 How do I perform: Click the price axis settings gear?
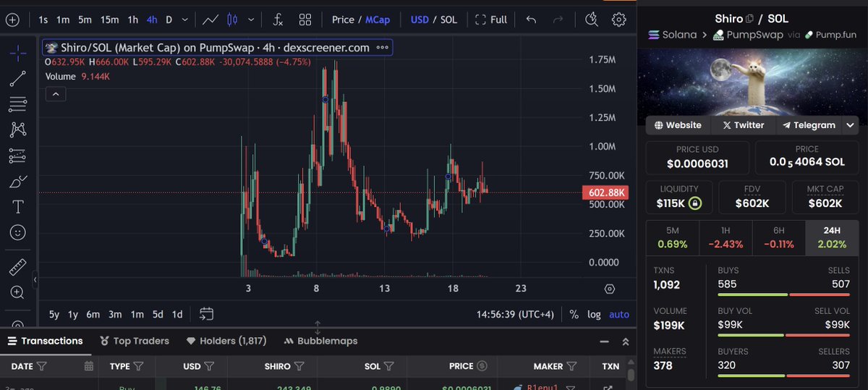pyautogui.click(x=609, y=289)
